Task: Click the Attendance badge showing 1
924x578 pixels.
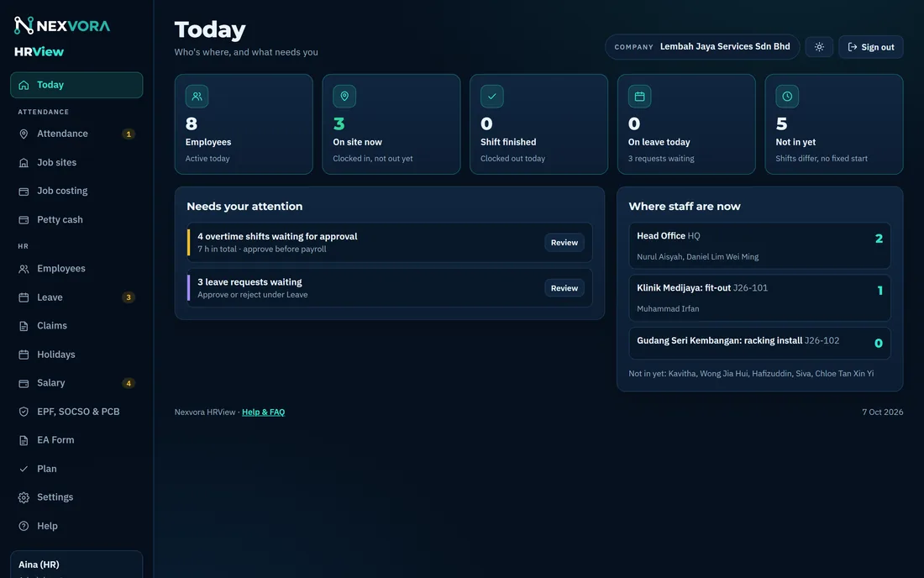Action: coord(129,134)
